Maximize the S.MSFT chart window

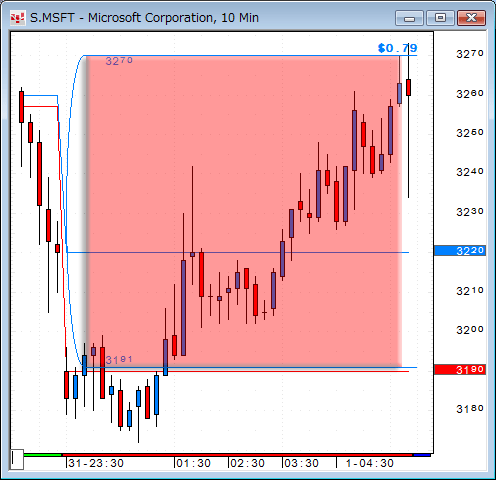[440, 18]
